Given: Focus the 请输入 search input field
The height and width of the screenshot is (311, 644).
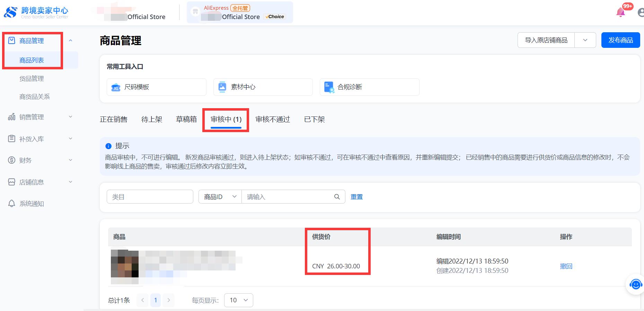Looking at the screenshot, I should pos(288,197).
